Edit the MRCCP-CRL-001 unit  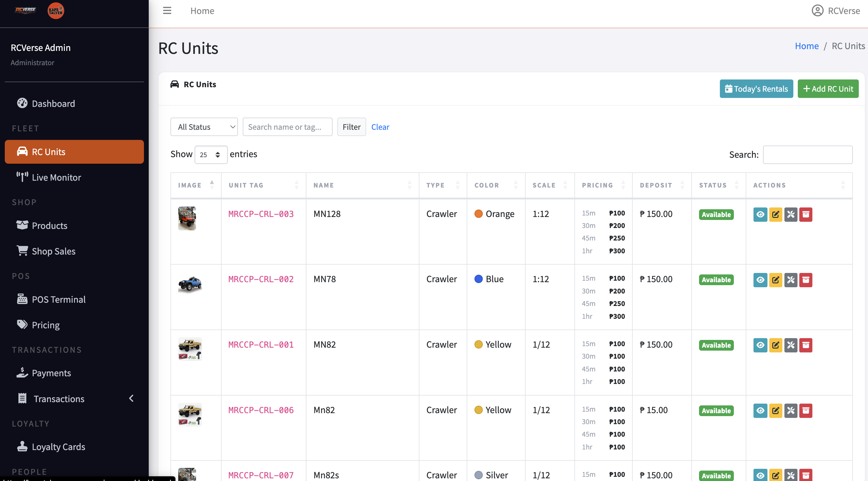click(x=775, y=345)
